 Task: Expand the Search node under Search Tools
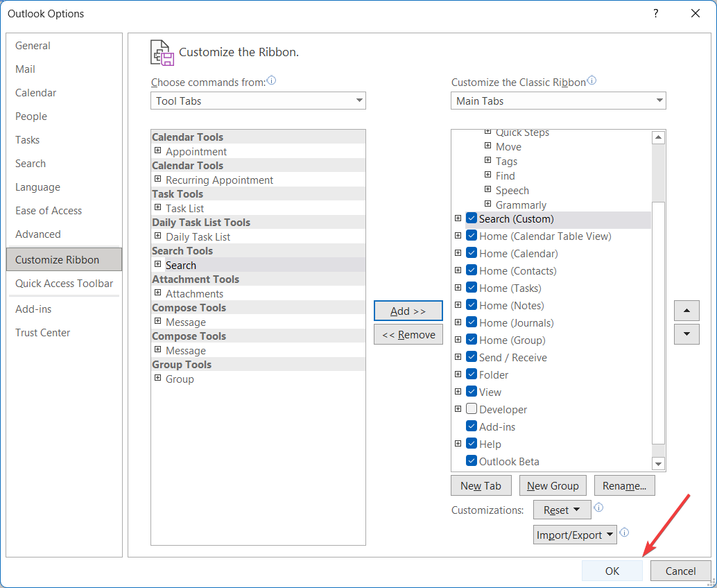(158, 264)
